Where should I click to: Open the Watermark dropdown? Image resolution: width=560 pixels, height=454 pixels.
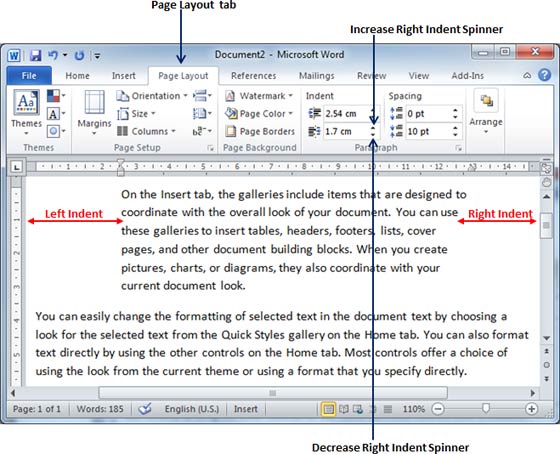click(x=259, y=96)
